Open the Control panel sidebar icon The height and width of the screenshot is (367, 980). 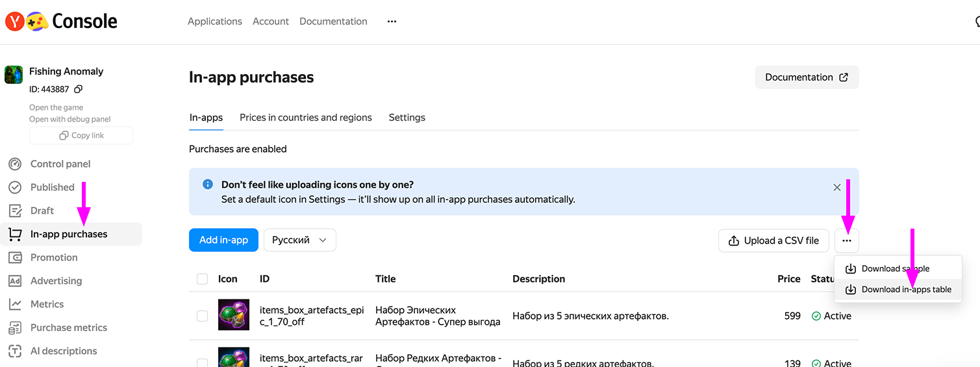pyautogui.click(x=15, y=164)
